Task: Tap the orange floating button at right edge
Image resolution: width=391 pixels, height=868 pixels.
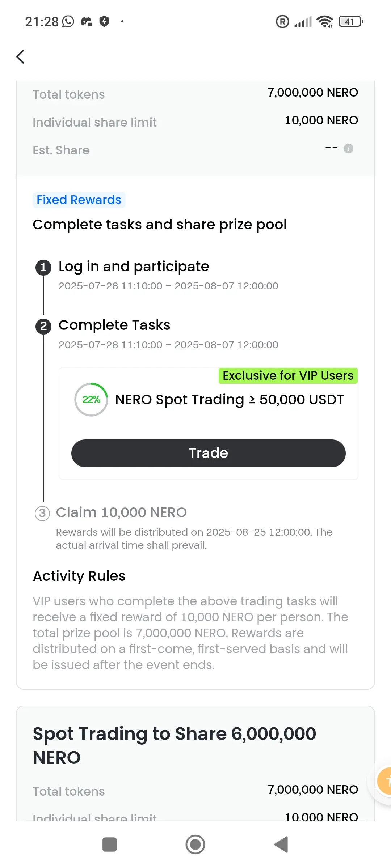Action: 384,782
